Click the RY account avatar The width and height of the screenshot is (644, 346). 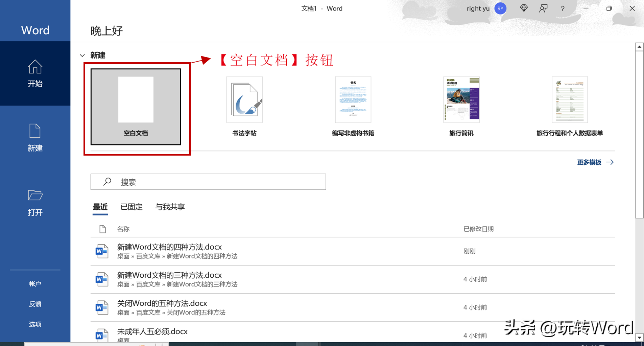500,8
